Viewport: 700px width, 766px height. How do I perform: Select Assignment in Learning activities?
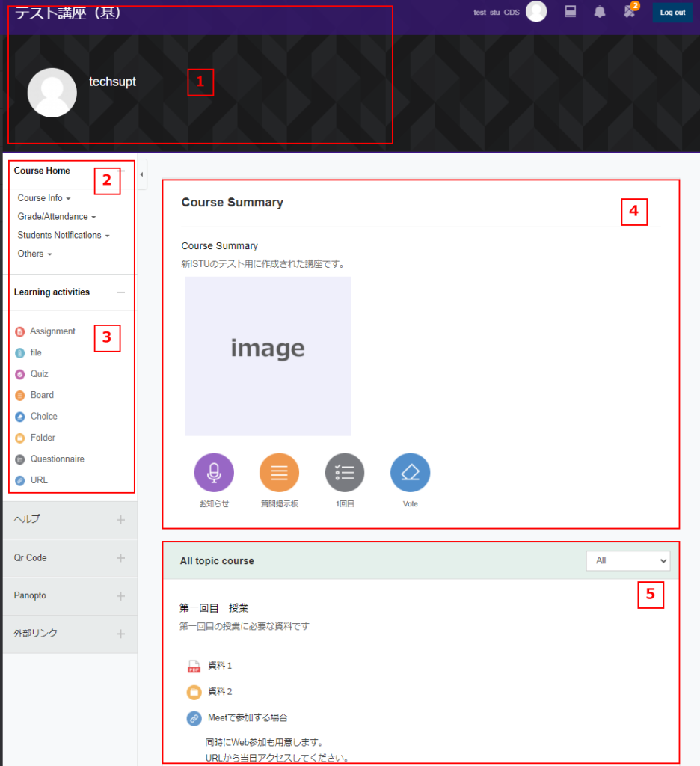(52, 331)
